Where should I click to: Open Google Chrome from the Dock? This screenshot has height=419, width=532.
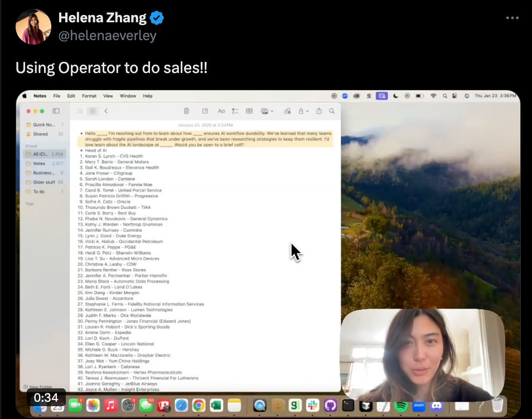(199, 406)
